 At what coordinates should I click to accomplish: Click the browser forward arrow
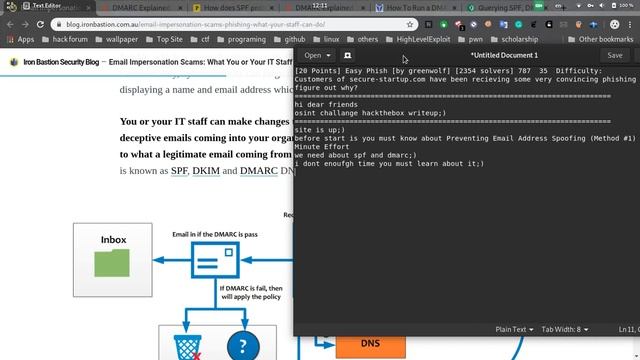click(25, 24)
